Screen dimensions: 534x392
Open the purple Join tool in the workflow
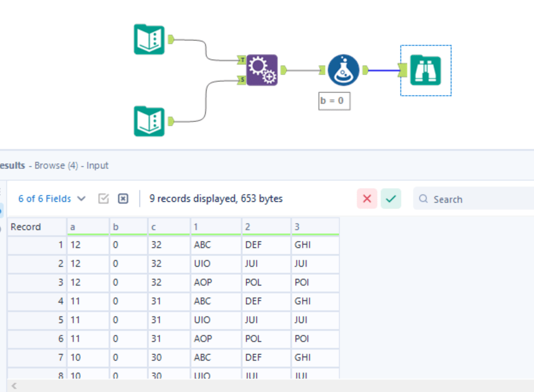tap(262, 71)
